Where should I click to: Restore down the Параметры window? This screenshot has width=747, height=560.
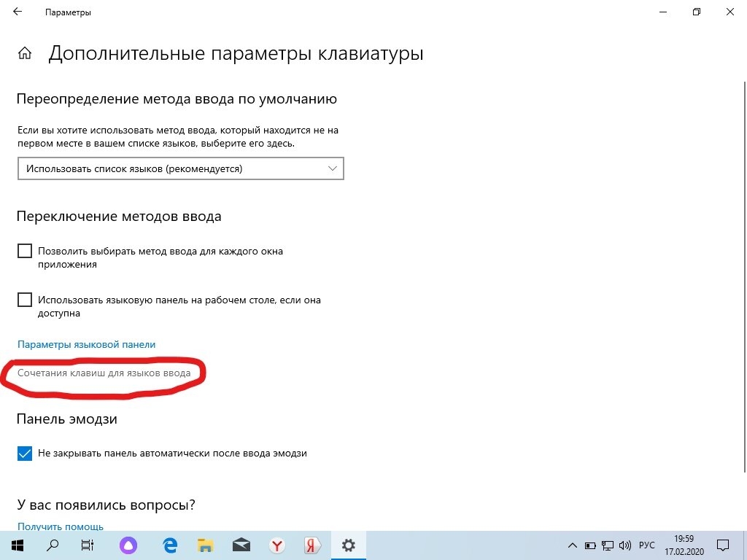click(x=697, y=12)
